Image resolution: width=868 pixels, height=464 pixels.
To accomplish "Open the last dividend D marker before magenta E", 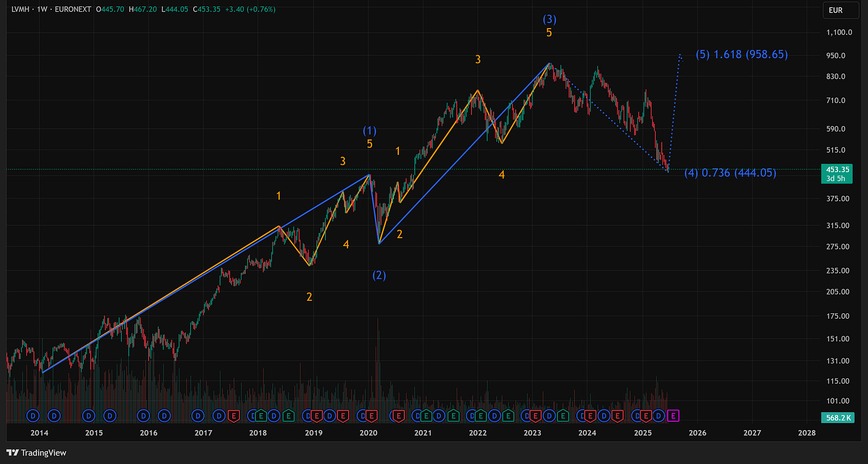I will click(x=659, y=415).
